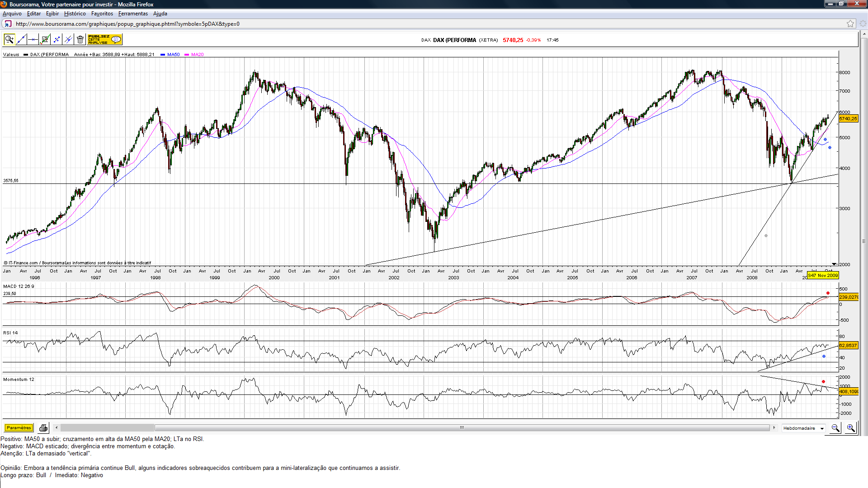Click the MA50 legend label
This screenshot has height=488, width=868.
point(174,55)
